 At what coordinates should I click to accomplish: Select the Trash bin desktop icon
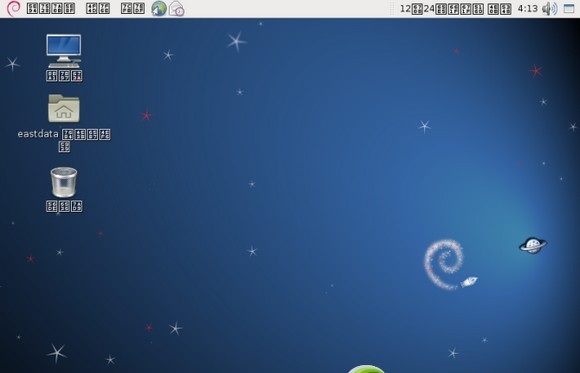click(64, 182)
